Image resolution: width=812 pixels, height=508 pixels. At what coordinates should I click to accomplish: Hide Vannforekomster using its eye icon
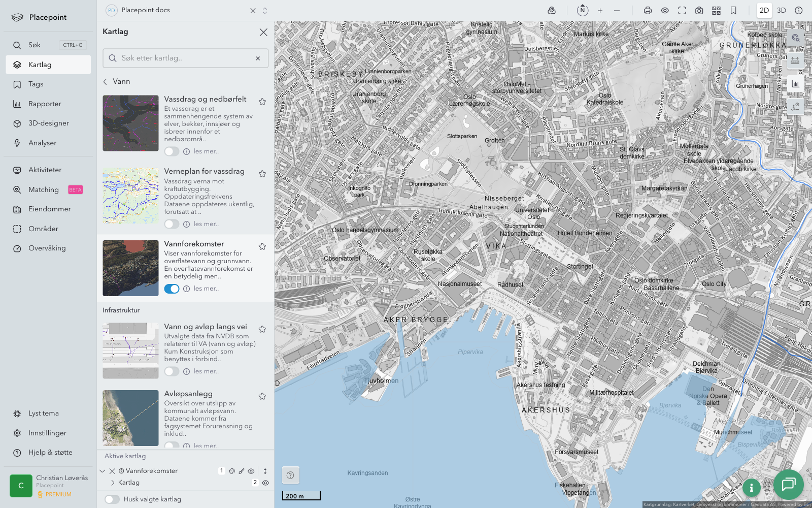(251, 471)
